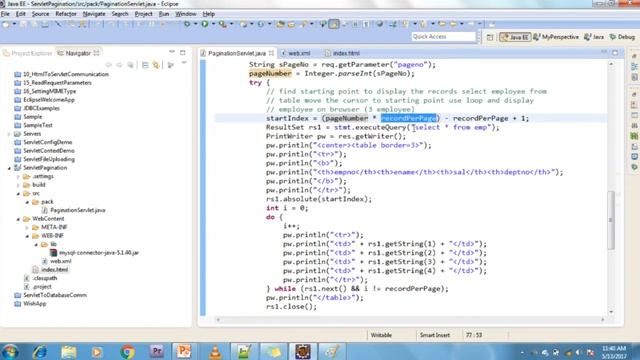The width and height of the screenshot is (640, 360).
Task: Click the Run External Tools icon
Action: 222,24
